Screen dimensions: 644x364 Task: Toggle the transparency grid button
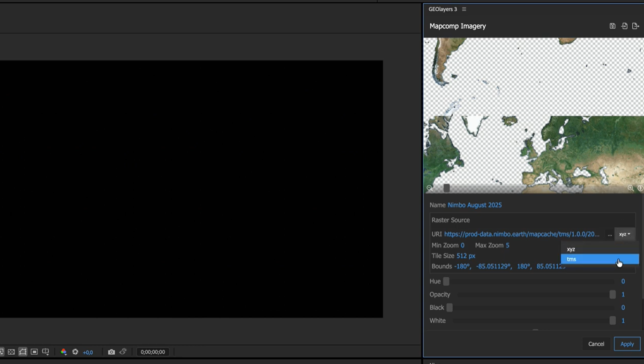[x=11, y=352]
